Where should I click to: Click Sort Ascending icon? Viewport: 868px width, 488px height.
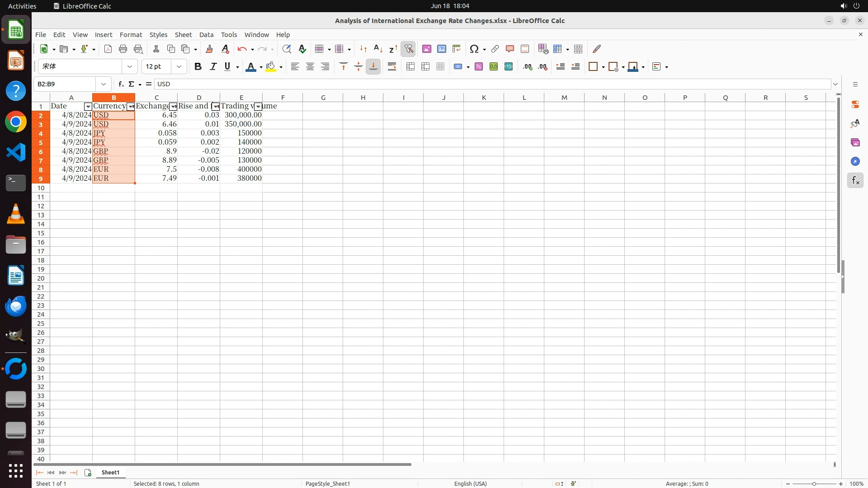378,49
